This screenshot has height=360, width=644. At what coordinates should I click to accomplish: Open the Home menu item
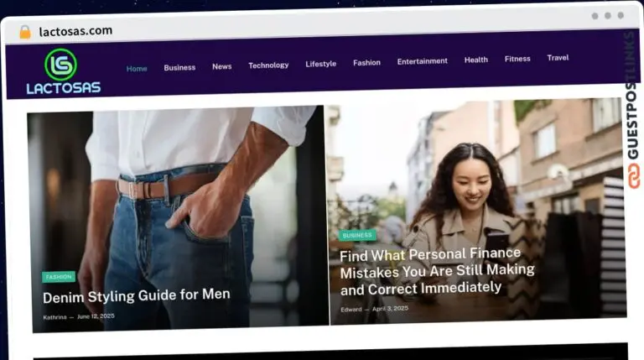click(x=137, y=69)
